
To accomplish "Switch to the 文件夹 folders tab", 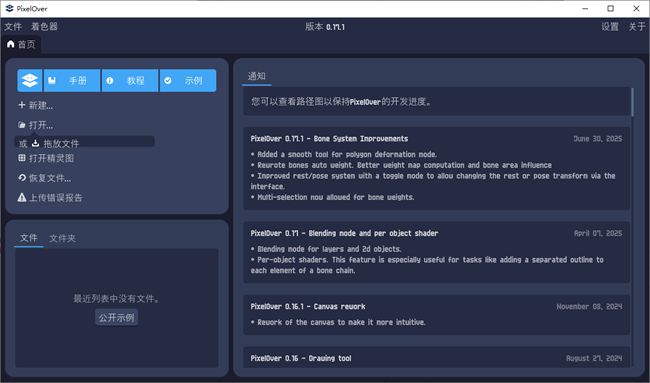I will (63, 238).
